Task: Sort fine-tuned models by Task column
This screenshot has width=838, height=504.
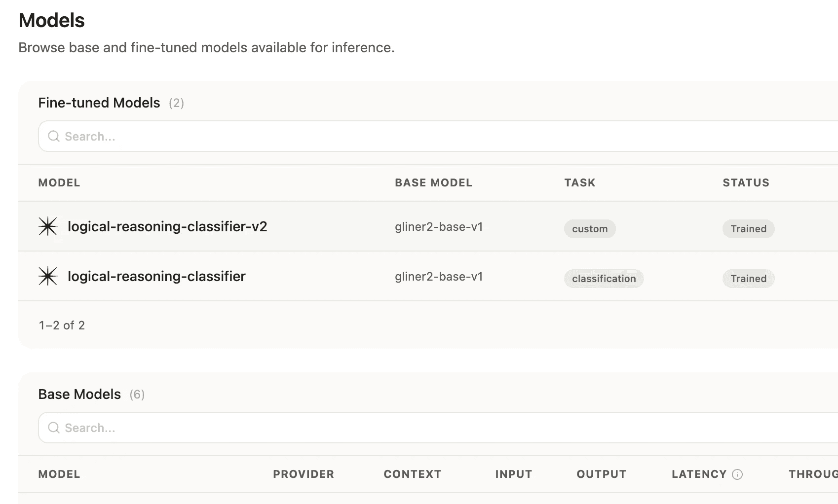Action: [x=580, y=183]
